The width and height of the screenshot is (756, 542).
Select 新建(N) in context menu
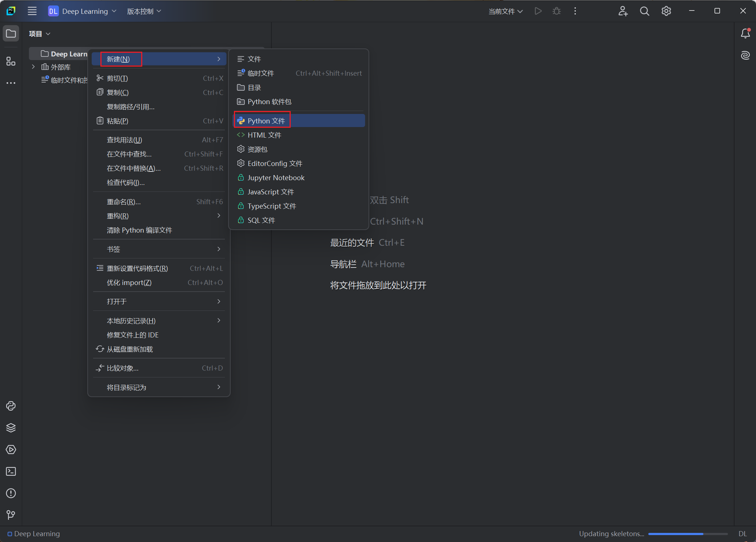(x=159, y=59)
